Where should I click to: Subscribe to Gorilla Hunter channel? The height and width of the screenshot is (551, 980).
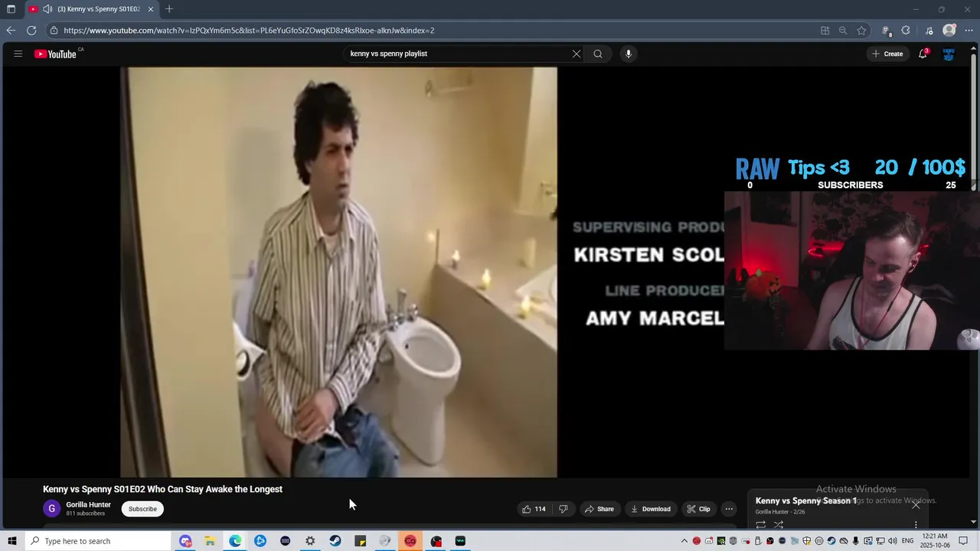(142, 509)
